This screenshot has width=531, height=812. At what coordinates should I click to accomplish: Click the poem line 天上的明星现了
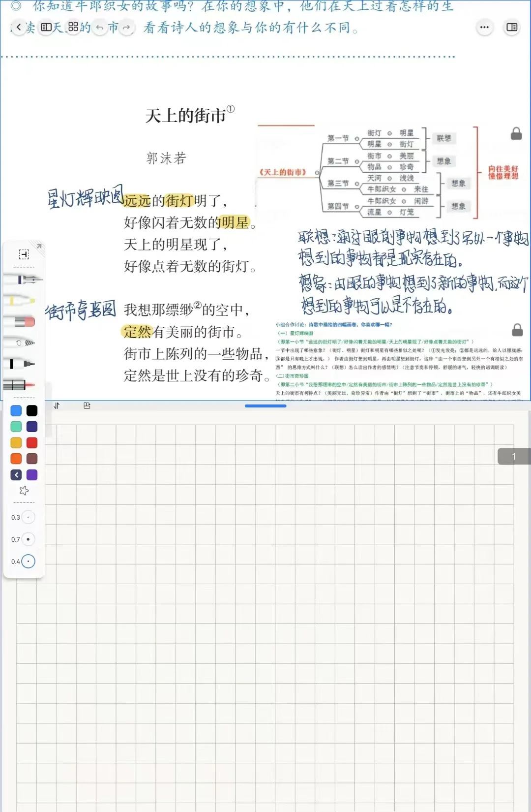176,245
